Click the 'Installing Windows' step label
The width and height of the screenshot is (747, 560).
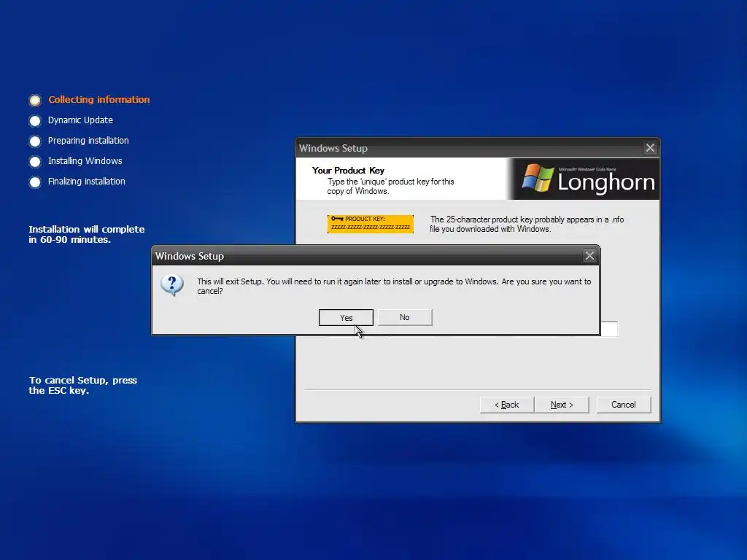coord(85,161)
